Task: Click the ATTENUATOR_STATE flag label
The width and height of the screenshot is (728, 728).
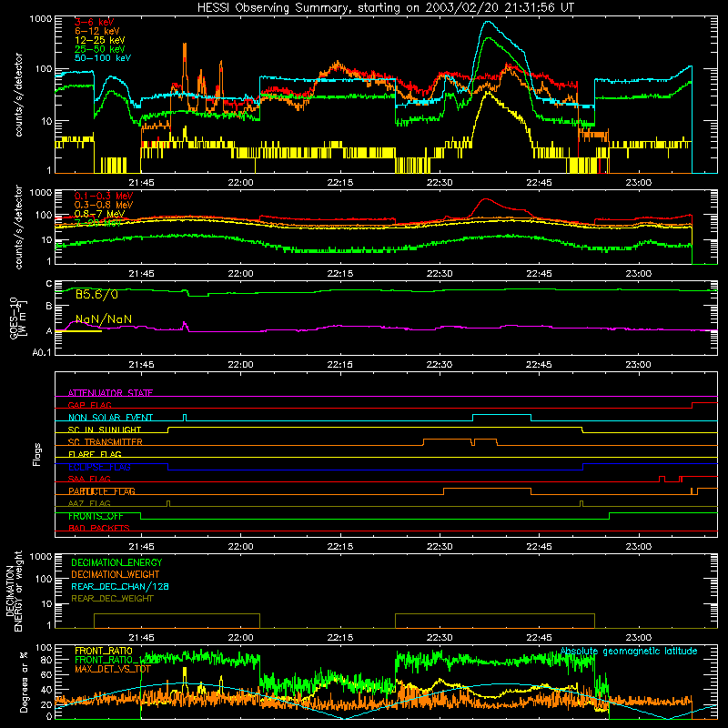Action: [110, 393]
